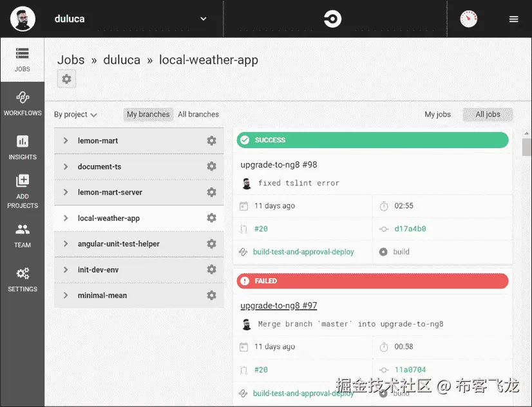Select init-dev-env project name
Image resolution: width=532 pixels, height=407 pixels.
(98, 270)
